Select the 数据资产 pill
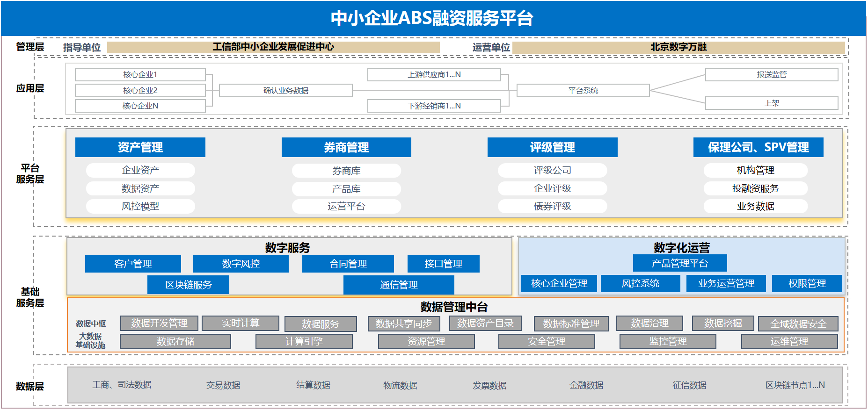 coord(140,188)
